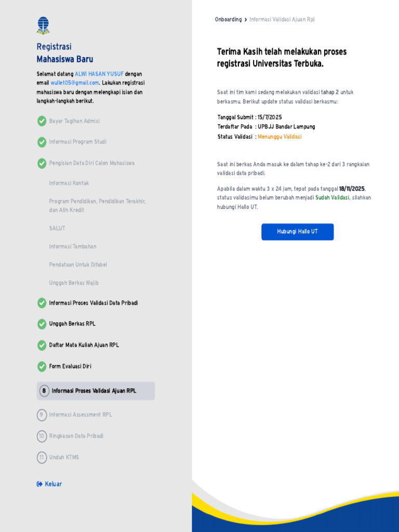The width and height of the screenshot is (399, 532).
Task: Select Unggah Berkas Wajib sub-step
Action: 74,283
